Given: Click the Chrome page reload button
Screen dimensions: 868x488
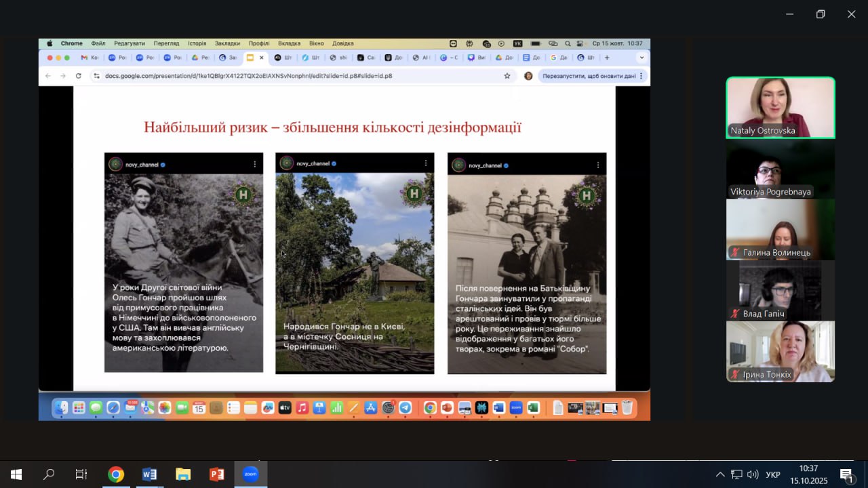Looking at the screenshot, I should pos(79,76).
